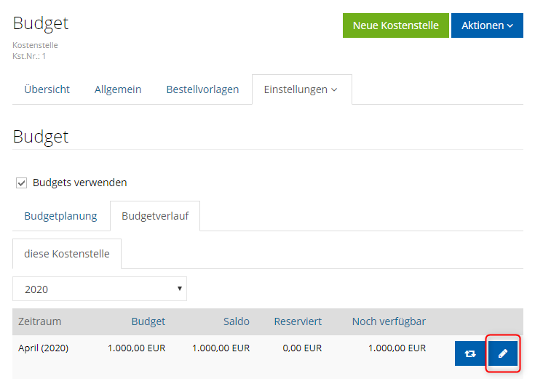Open the Aktionen dropdown menu
The width and height of the screenshot is (543, 392).
[x=487, y=25]
